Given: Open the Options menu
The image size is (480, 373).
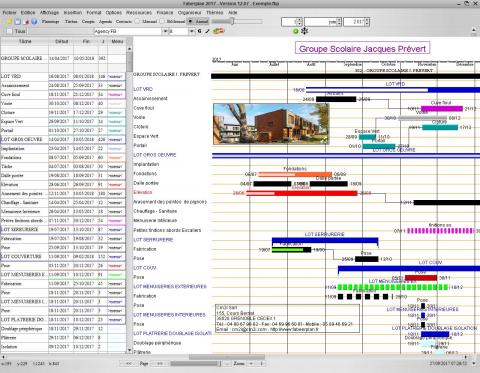Looking at the screenshot, I should pos(114,12).
